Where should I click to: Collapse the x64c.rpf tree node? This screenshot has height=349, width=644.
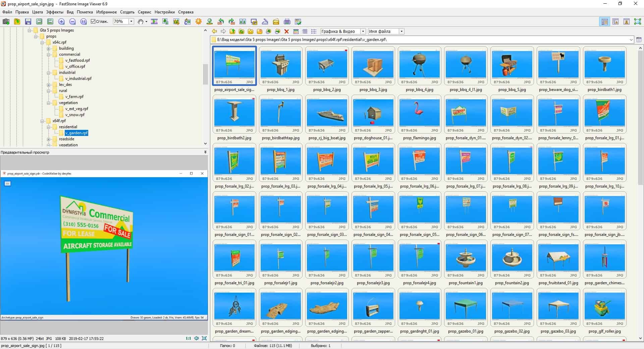[43, 42]
